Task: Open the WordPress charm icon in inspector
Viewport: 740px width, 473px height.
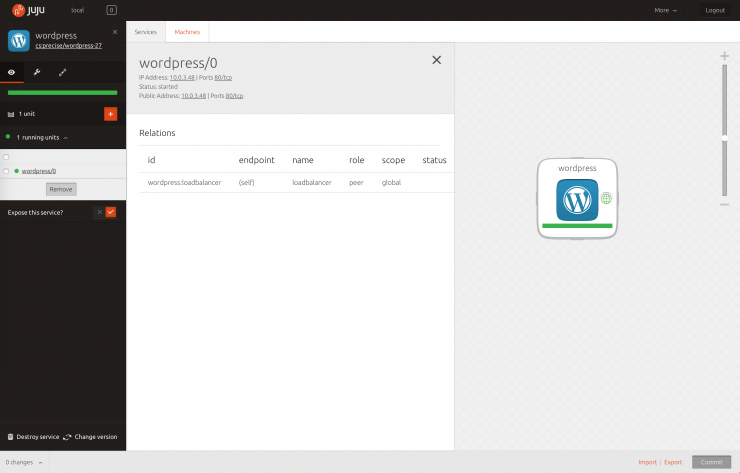Action: coord(19,41)
